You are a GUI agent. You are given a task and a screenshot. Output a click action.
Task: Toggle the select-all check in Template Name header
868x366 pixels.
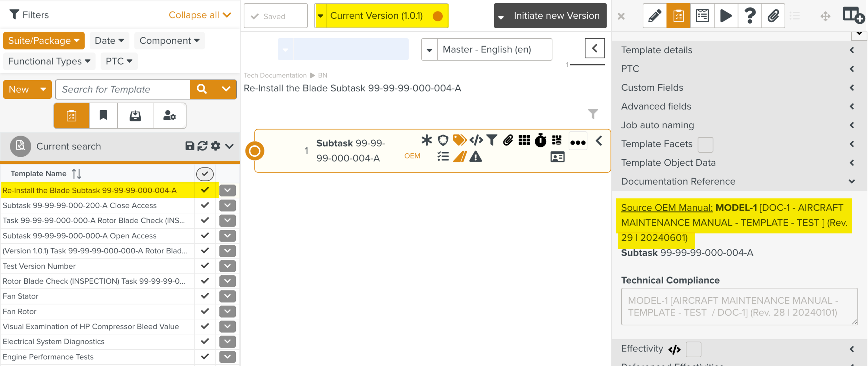coord(205,174)
